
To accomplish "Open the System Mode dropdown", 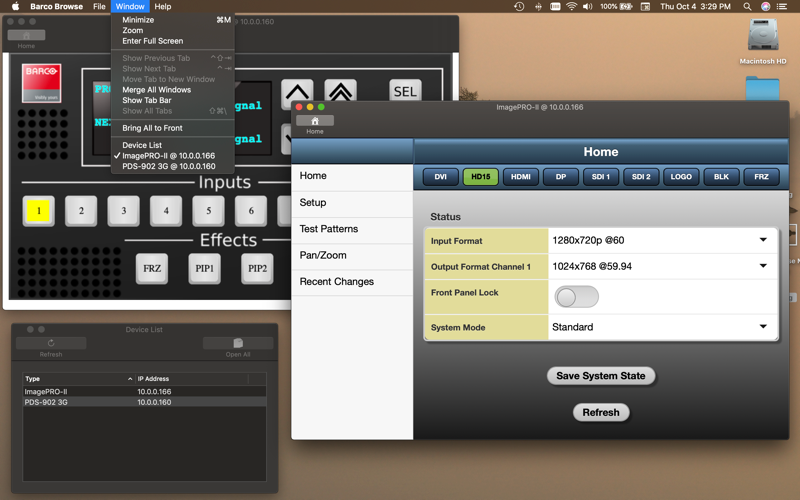I will coord(662,327).
